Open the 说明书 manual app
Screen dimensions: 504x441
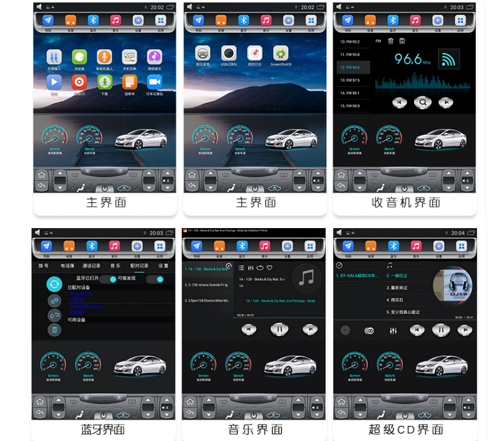tap(130, 83)
